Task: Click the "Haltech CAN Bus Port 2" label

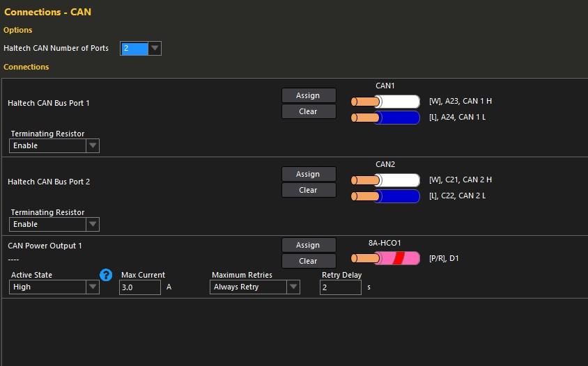Action: click(x=49, y=182)
